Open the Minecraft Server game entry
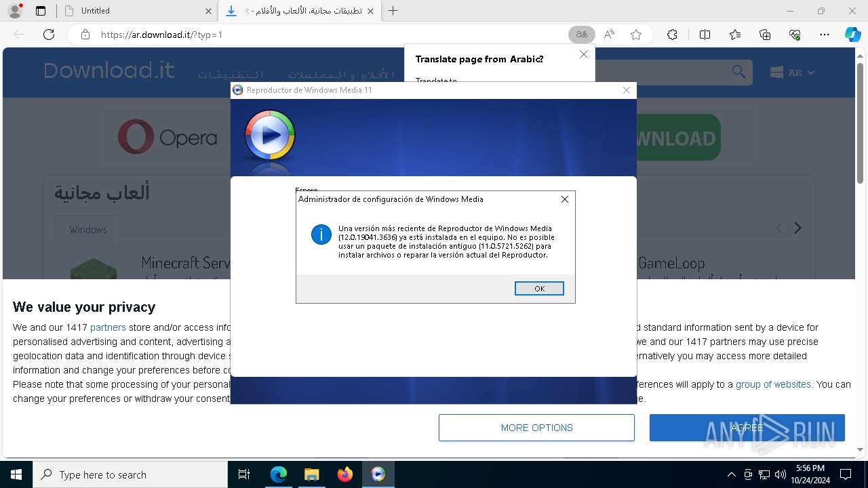The width and height of the screenshot is (868, 488). (x=186, y=262)
